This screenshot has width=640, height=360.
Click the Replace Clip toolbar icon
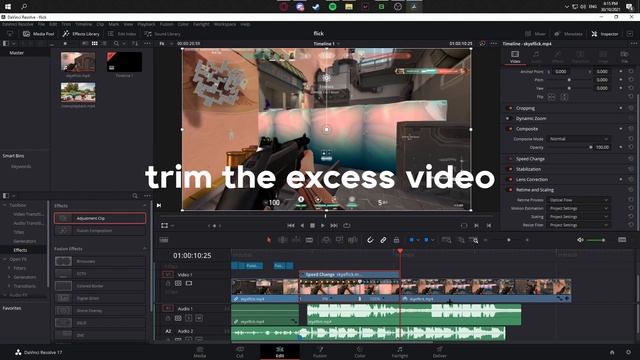[x=353, y=240]
